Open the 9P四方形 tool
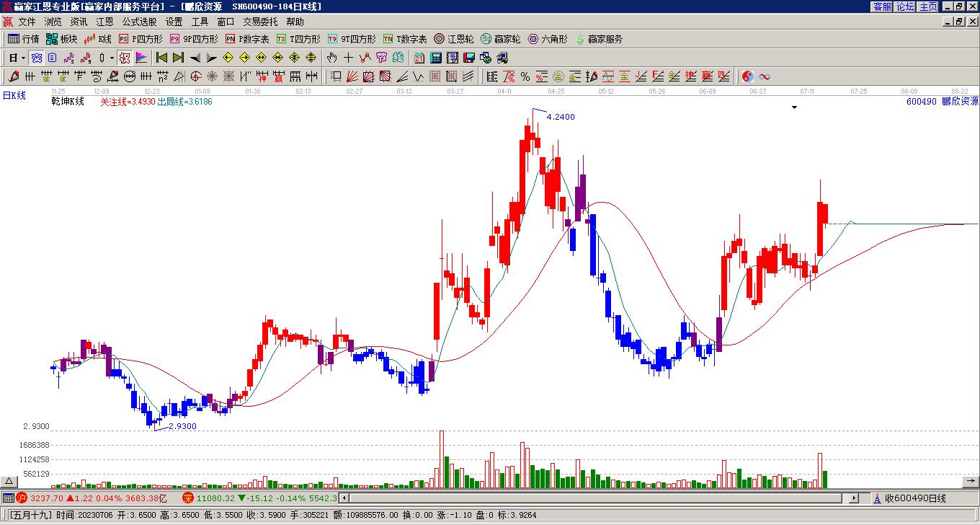 (194, 39)
